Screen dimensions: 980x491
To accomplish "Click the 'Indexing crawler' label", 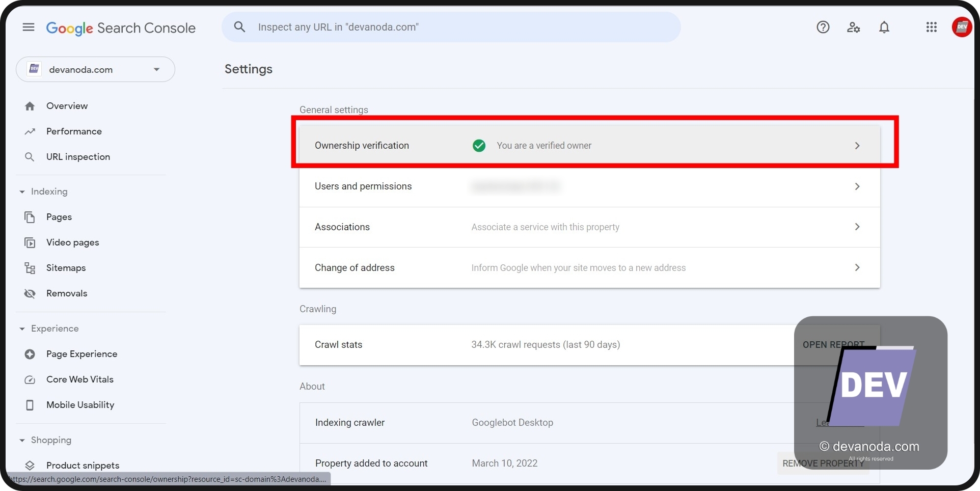I will pos(350,423).
